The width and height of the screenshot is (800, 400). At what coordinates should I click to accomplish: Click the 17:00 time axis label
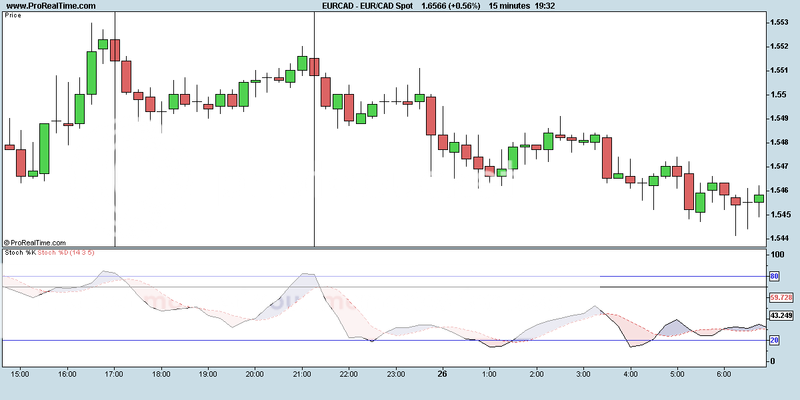pyautogui.click(x=114, y=374)
